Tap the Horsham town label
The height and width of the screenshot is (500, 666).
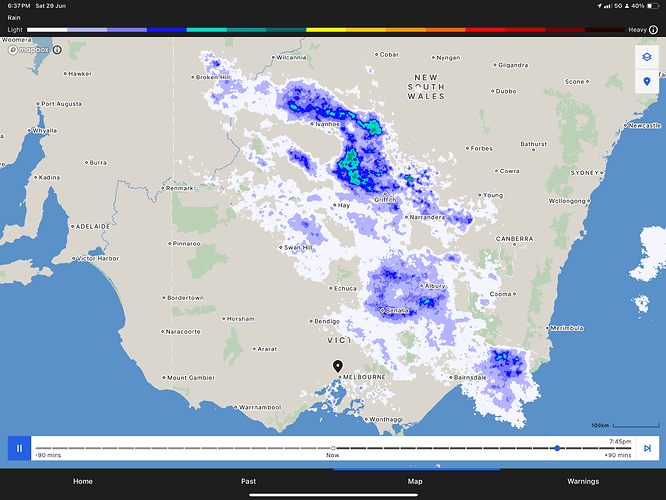(241, 319)
